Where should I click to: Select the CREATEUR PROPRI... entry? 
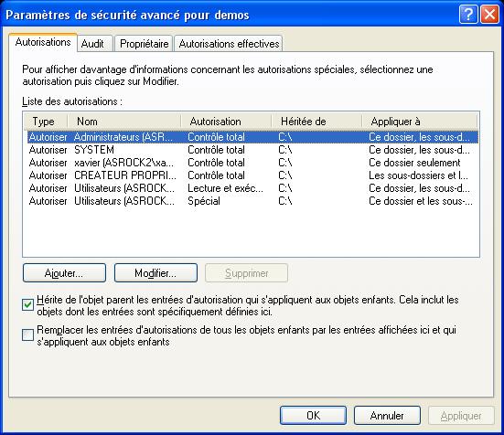click(x=252, y=175)
